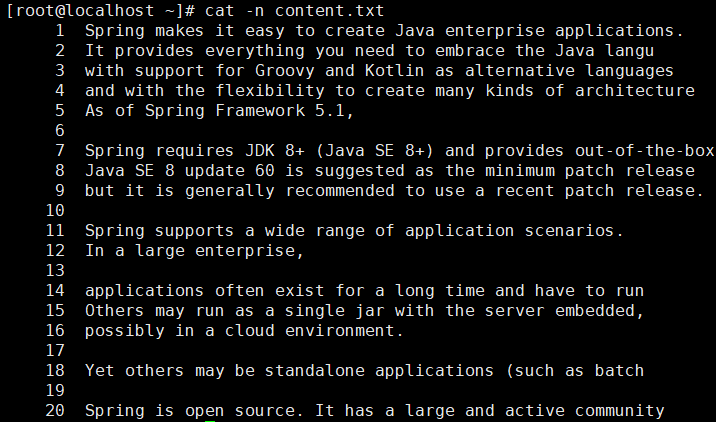The height and width of the screenshot is (422, 716).
Task: Click 'out-of-the-box' at end of line 7
Action: 644,151
